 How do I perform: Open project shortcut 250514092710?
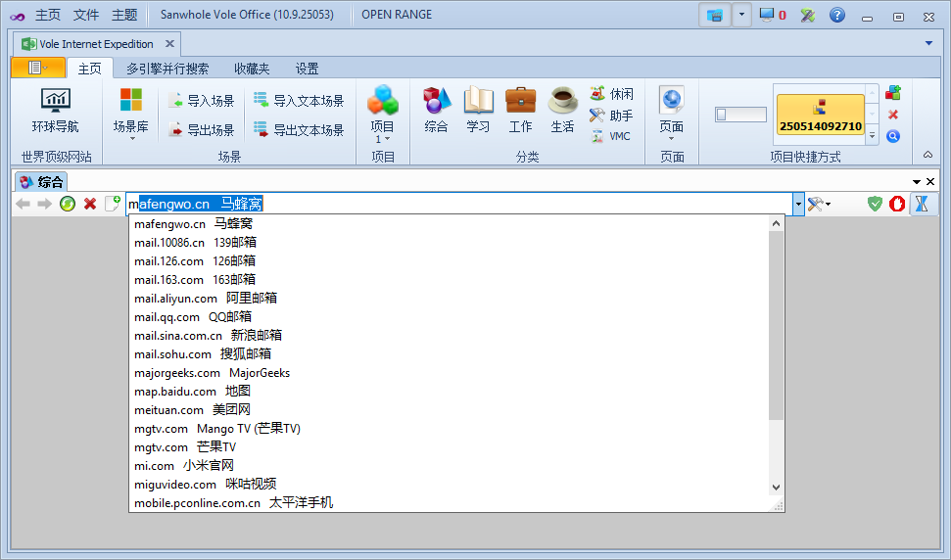click(x=820, y=115)
